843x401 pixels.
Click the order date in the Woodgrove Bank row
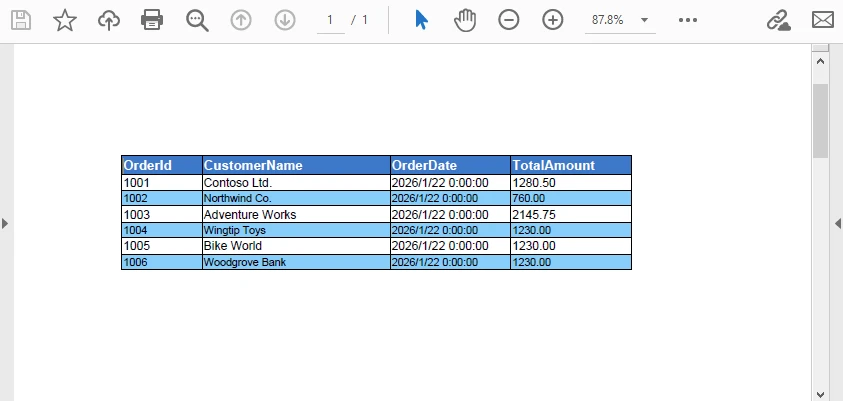[451, 262]
